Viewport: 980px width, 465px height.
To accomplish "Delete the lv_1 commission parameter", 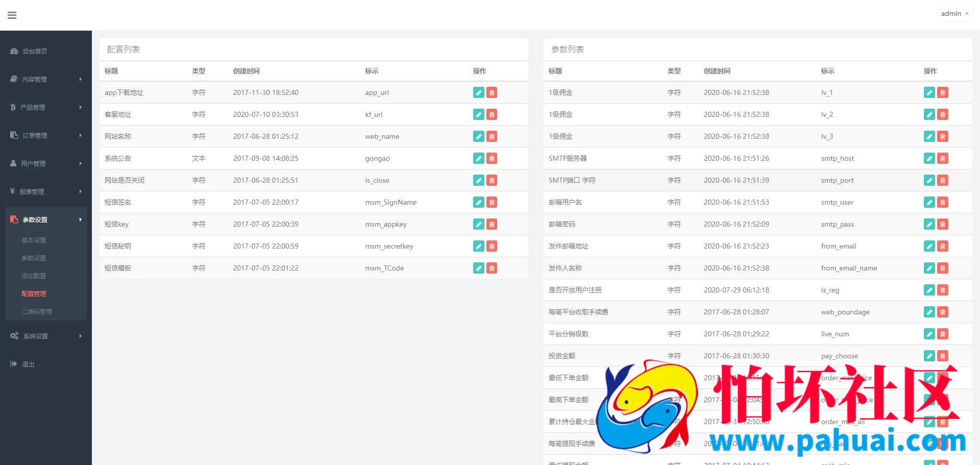I will pyautogui.click(x=943, y=92).
